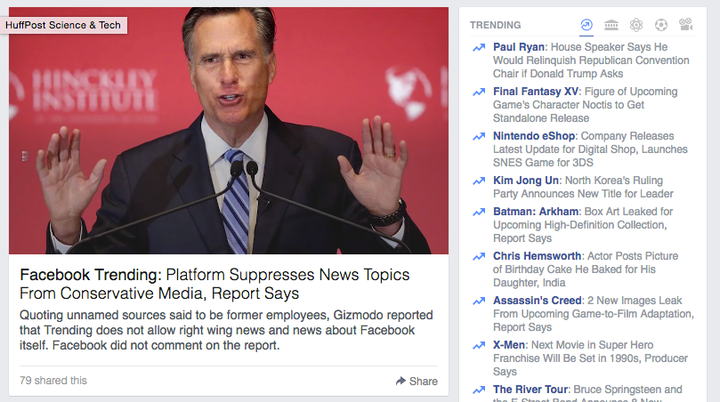The height and width of the screenshot is (402, 720).
Task: Click the trend arrow beside Kim Jong Un
Action: tap(479, 181)
